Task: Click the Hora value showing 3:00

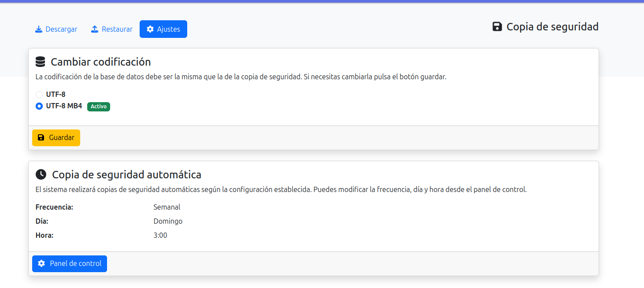Action: point(160,235)
